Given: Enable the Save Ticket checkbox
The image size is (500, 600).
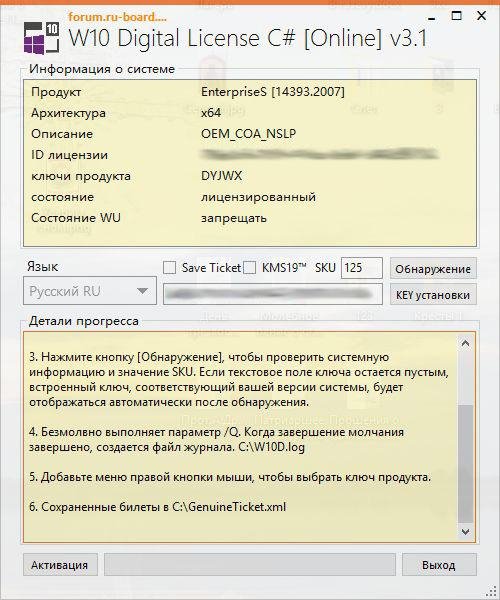Looking at the screenshot, I should point(169,267).
